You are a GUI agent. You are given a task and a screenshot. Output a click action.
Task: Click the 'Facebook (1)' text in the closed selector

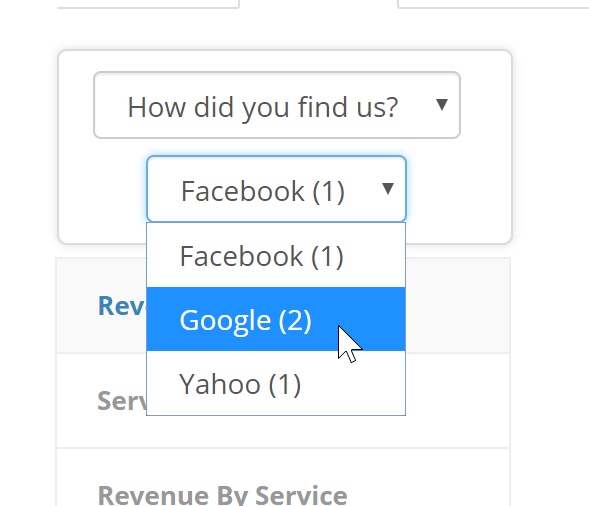pos(263,191)
